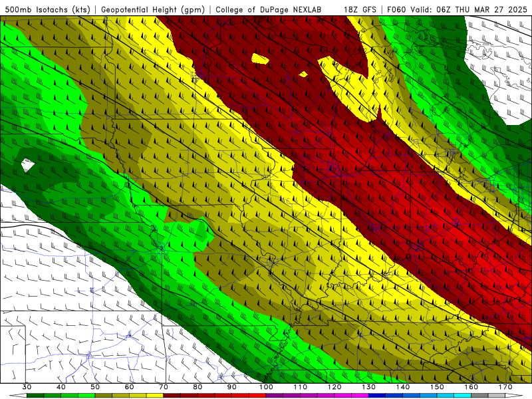Click the 140 label on the color scale

click(x=403, y=387)
